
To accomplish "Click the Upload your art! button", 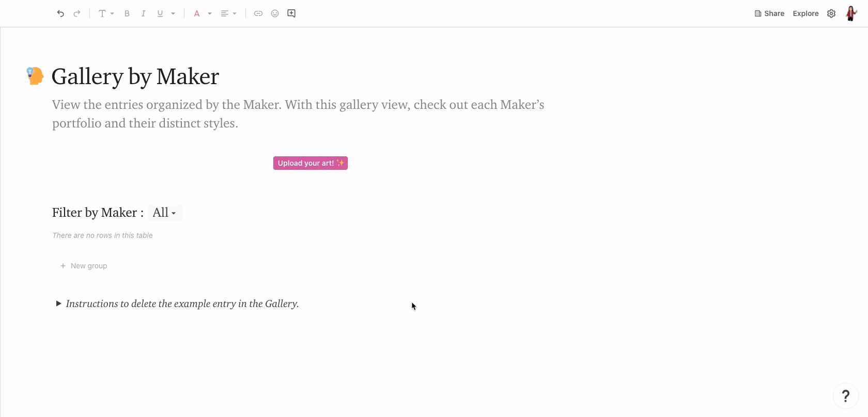I will [x=311, y=163].
